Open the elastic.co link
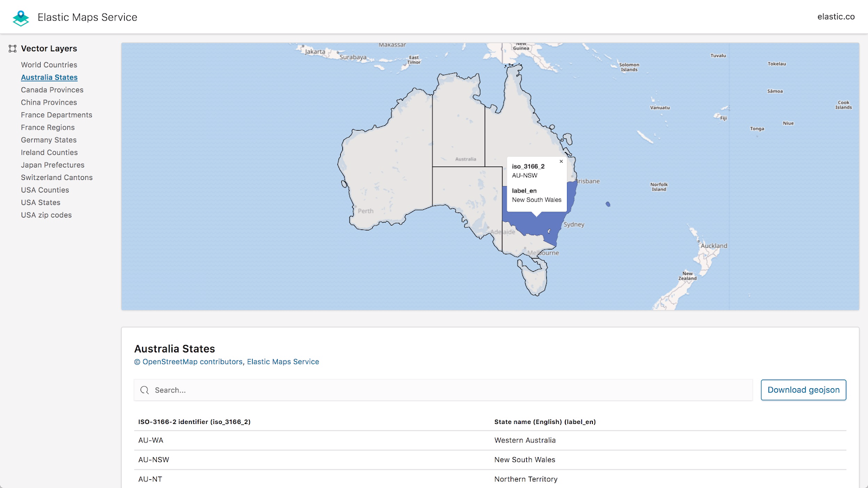This screenshot has height=488, width=868. (836, 17)
